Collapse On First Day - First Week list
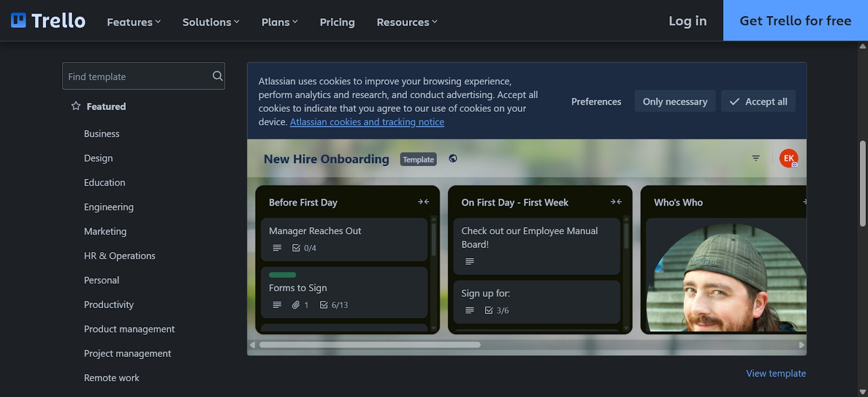 pyautogui.click(x=616, y=202)
